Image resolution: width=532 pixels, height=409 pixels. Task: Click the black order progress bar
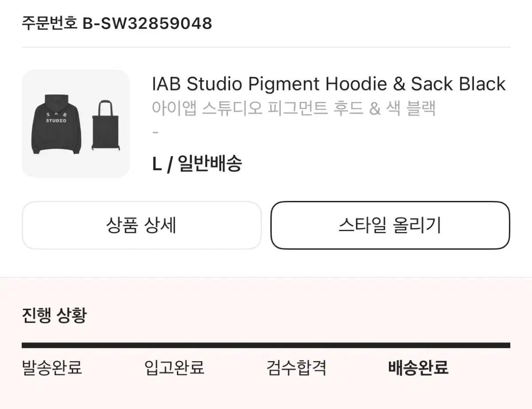tap(266, 346)
